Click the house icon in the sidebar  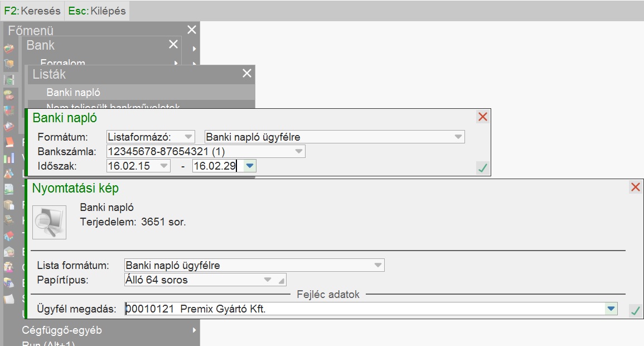(9, 236)
